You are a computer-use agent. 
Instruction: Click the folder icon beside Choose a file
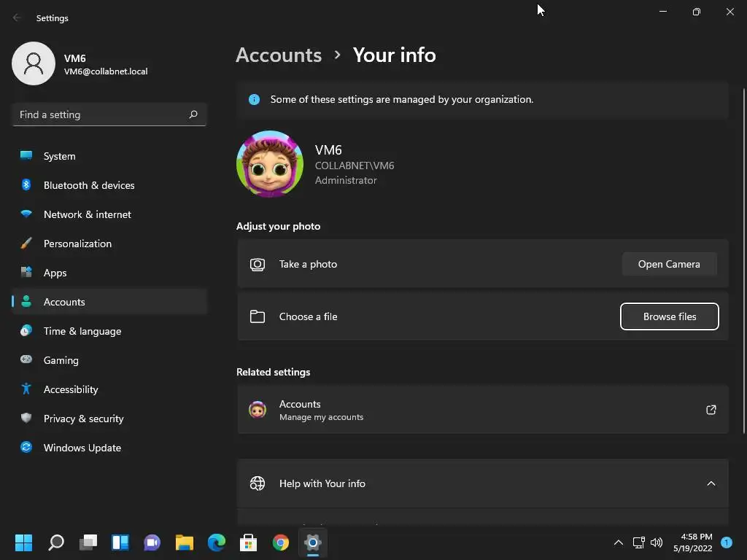coord(258,316)
